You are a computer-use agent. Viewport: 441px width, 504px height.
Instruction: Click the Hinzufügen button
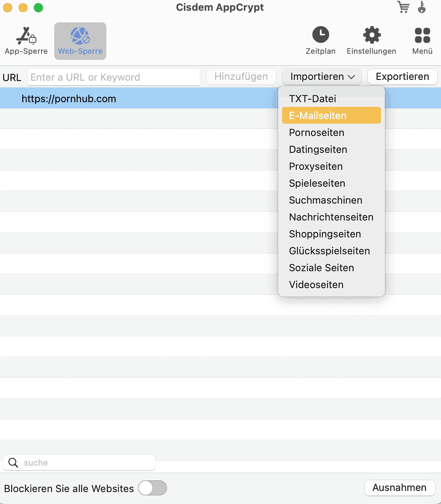coord(241,77)
